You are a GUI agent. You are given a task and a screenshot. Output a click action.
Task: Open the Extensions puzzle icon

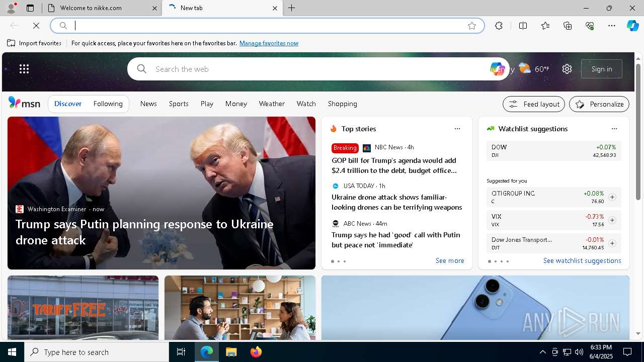click(499, 26)
